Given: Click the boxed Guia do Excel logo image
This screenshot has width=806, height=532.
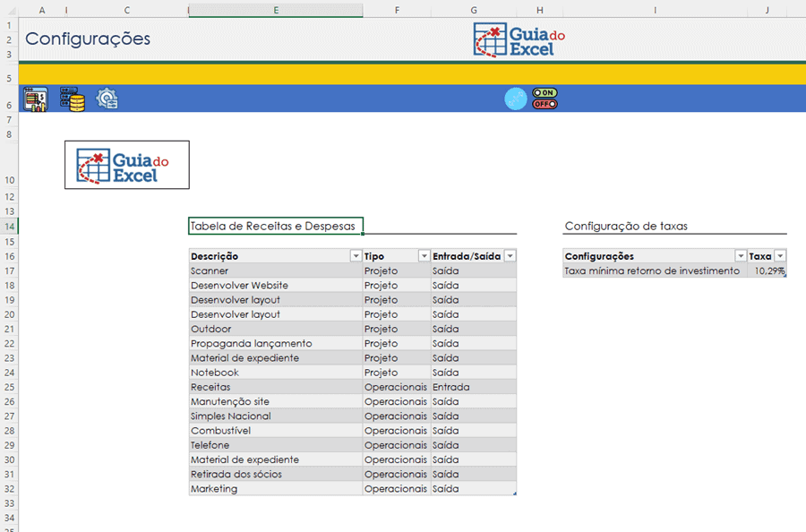Looking at the screenshot, I should tap(126, 165).
